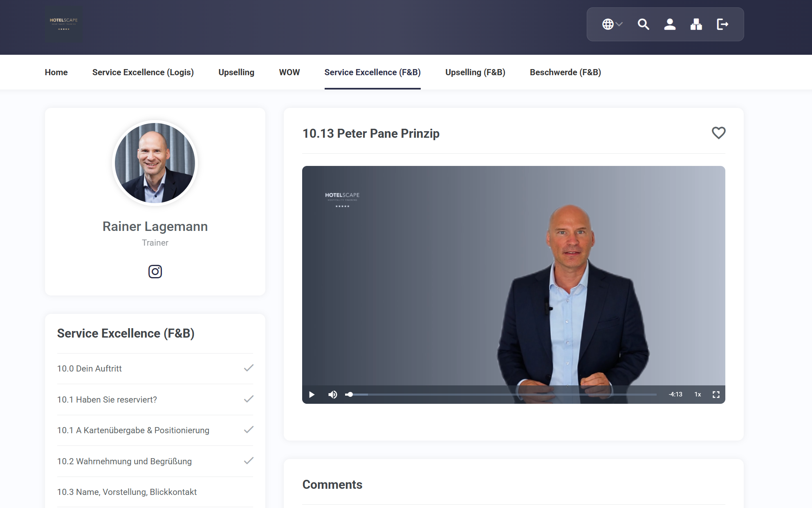Viewport: 812px width, 508px height.
Task: Click the Hotelscape logo
Action: pyautogui.click(x=64, y=24)
